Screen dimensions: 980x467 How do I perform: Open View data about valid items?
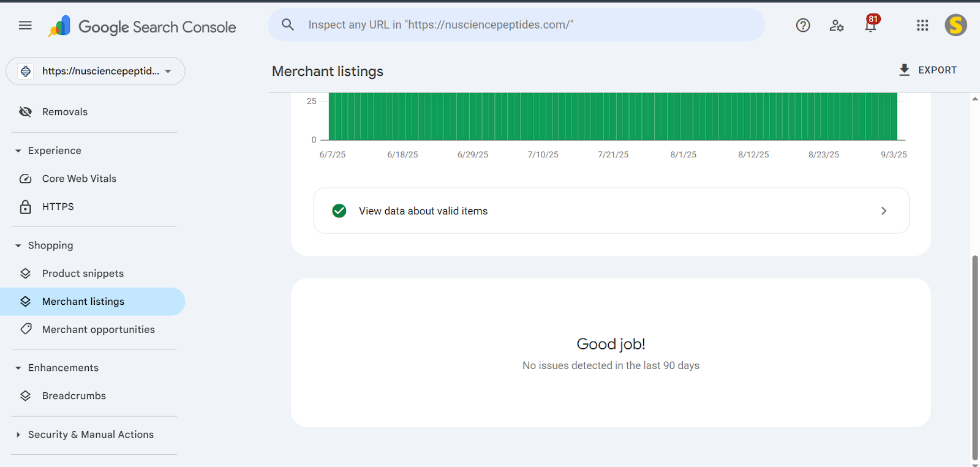pyautogui.click(x=611, y=211)
